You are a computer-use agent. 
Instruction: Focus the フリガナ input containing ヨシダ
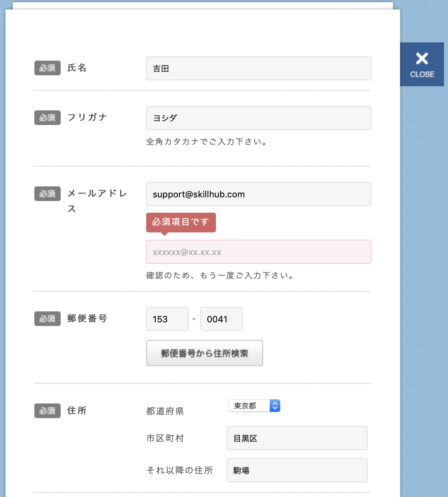tap(258, 118)
